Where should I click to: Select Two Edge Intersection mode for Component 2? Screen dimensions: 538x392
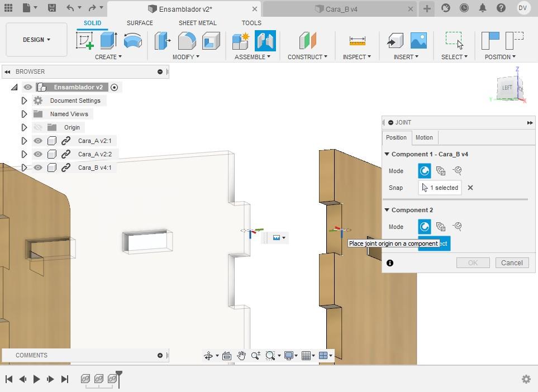pos(457,226)
